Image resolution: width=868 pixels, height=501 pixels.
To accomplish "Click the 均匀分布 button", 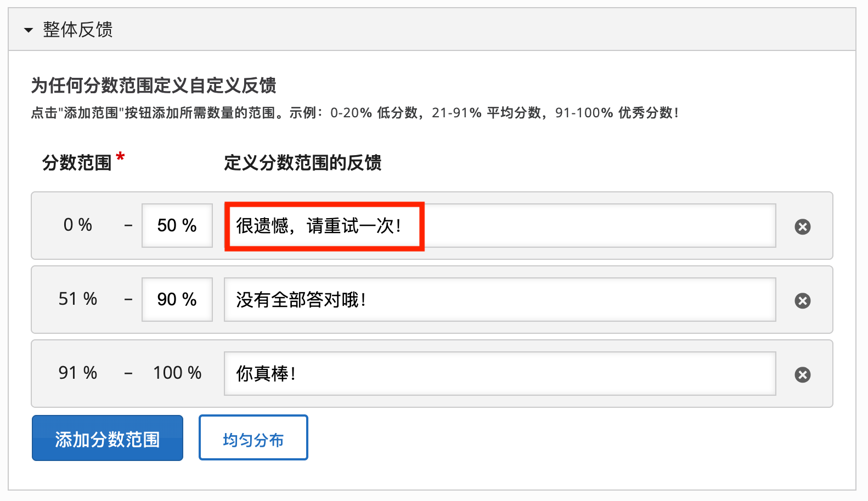I will tap(253, 437).
